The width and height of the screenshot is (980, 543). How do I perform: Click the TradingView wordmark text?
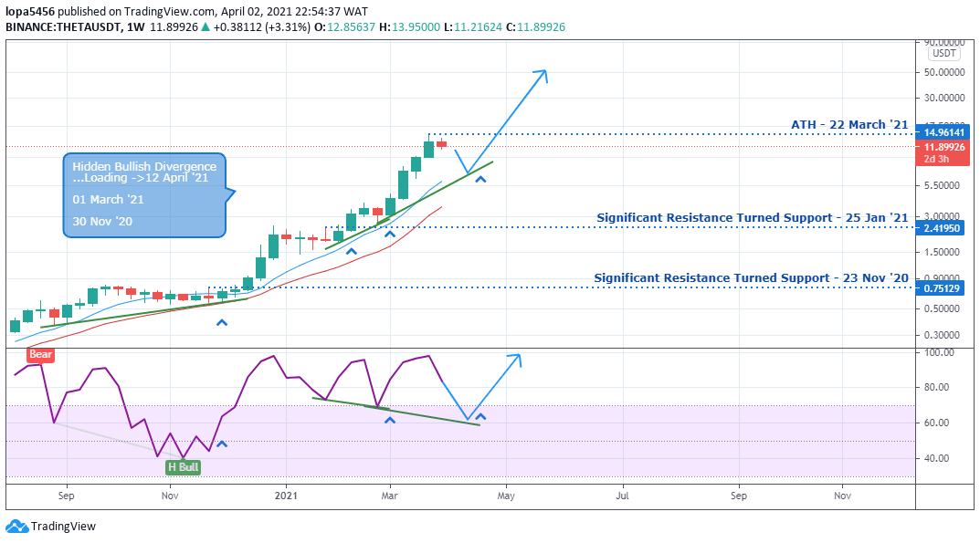pos(64,527)
